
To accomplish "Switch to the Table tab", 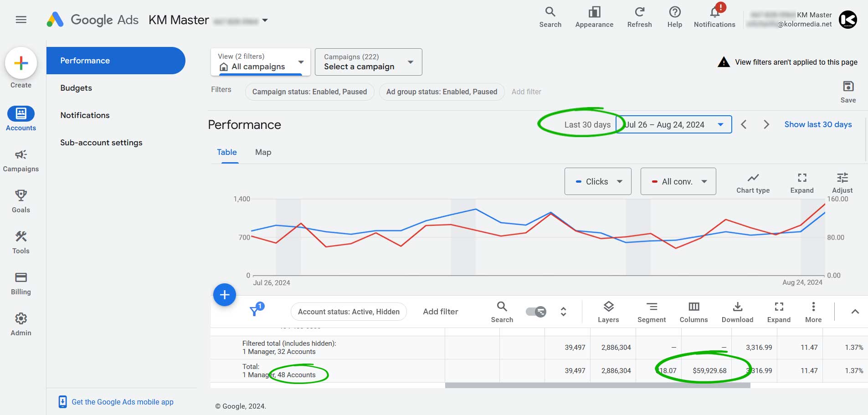I will (x=226, y=152).
